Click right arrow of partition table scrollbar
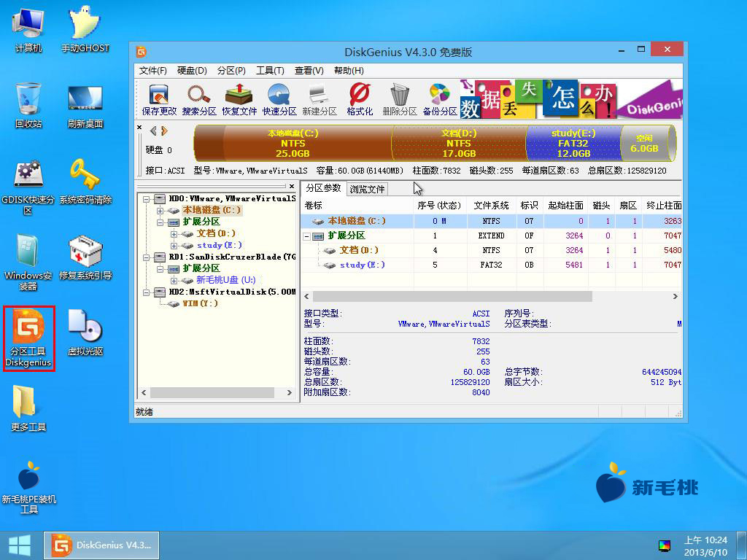 coord(675,296)
